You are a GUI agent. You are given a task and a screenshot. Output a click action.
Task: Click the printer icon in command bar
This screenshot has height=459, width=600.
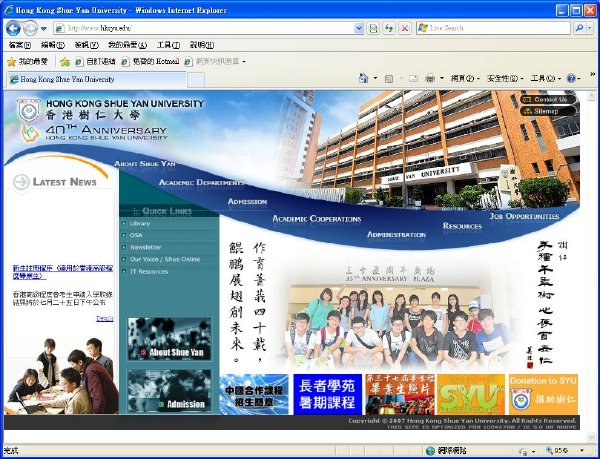430,78
